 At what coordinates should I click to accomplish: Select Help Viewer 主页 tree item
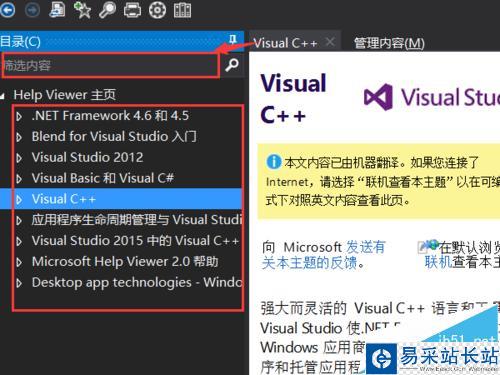coord(64,95)
